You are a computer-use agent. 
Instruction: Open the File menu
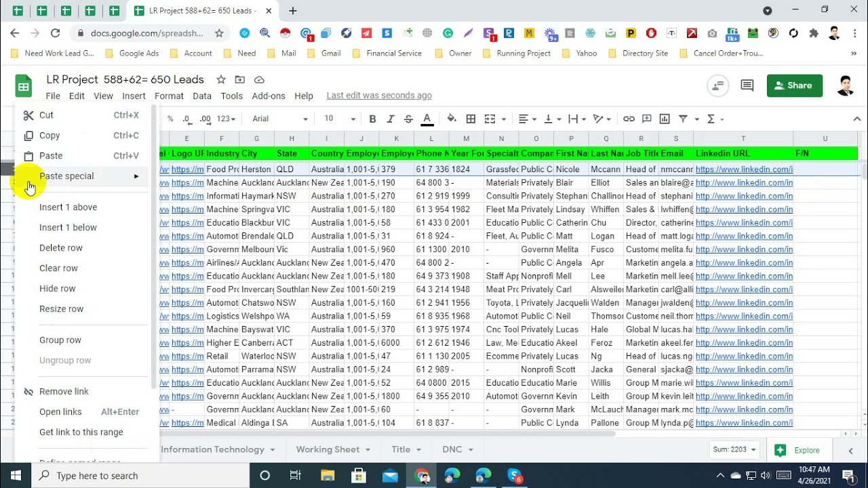pyautogui.click(x=53, y=96)
